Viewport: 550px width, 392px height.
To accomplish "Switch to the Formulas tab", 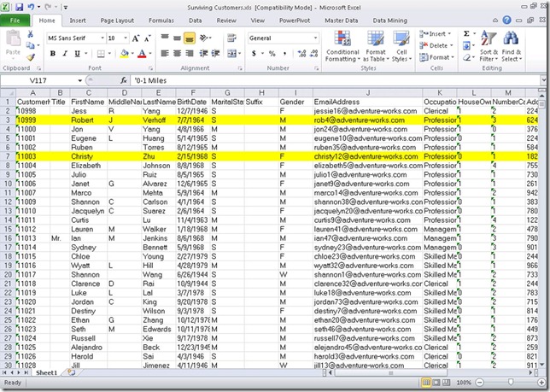I will tap(161, 20).
